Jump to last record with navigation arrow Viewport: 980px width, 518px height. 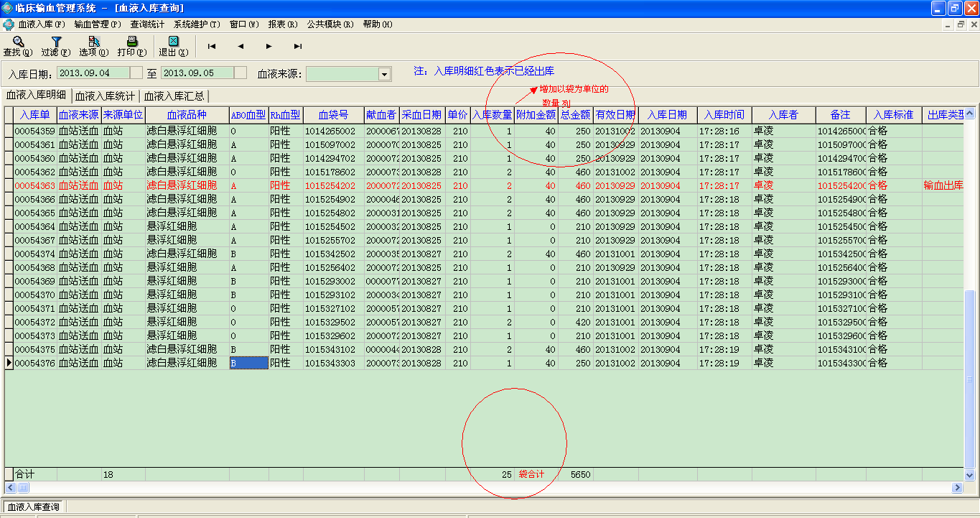click(298, 46)
